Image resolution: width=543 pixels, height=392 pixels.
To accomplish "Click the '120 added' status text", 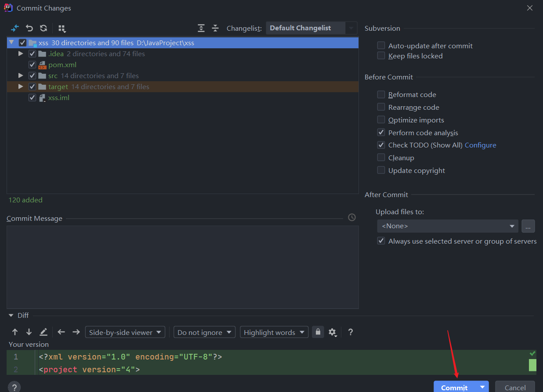I will pyautogui.click(x=25, y=200).
